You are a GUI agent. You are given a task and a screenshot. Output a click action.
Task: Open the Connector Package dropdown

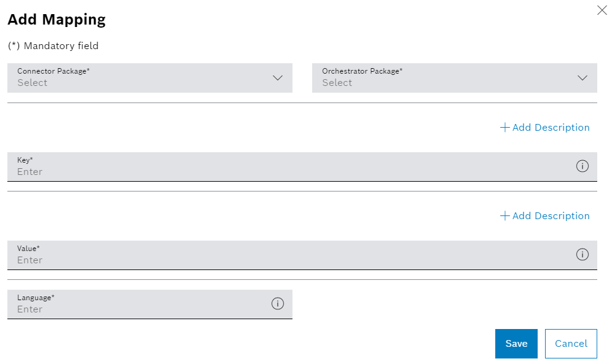coord(147,78)
